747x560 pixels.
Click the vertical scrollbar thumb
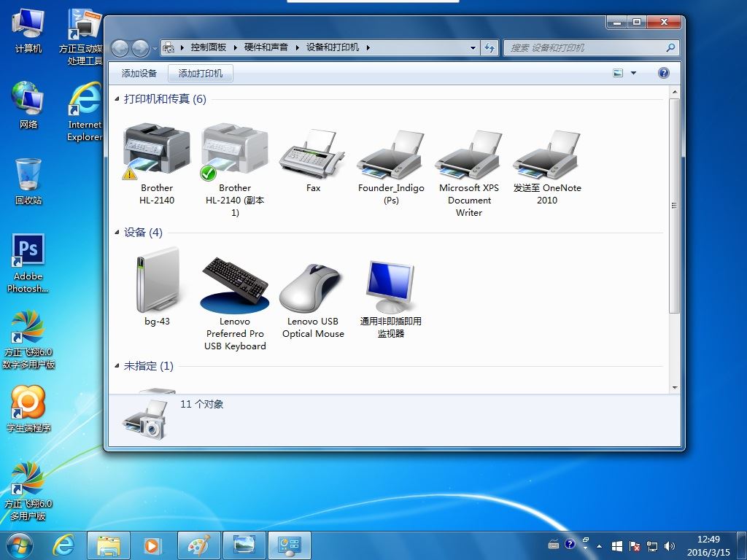(x=674, y=206)
